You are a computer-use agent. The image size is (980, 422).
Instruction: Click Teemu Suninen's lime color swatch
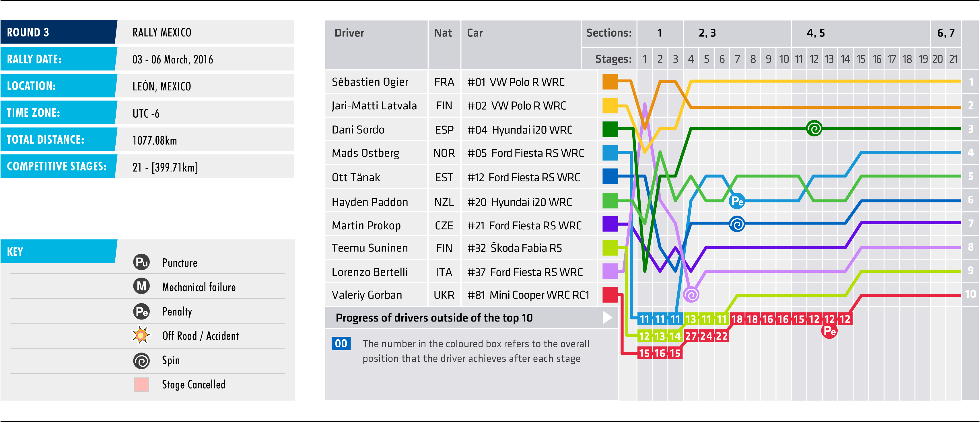click(x=610, y=248)
